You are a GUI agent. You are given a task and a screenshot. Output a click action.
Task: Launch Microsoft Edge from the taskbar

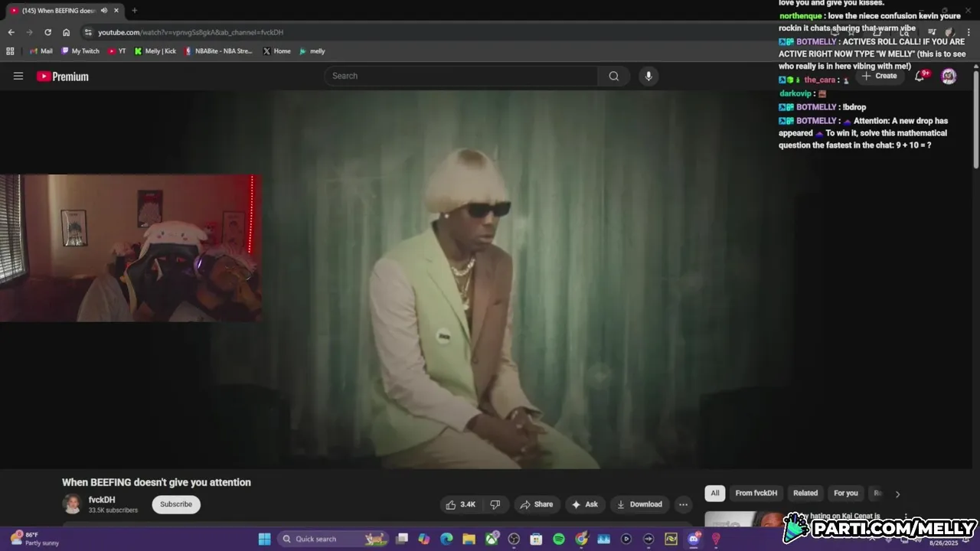(446, 539)
